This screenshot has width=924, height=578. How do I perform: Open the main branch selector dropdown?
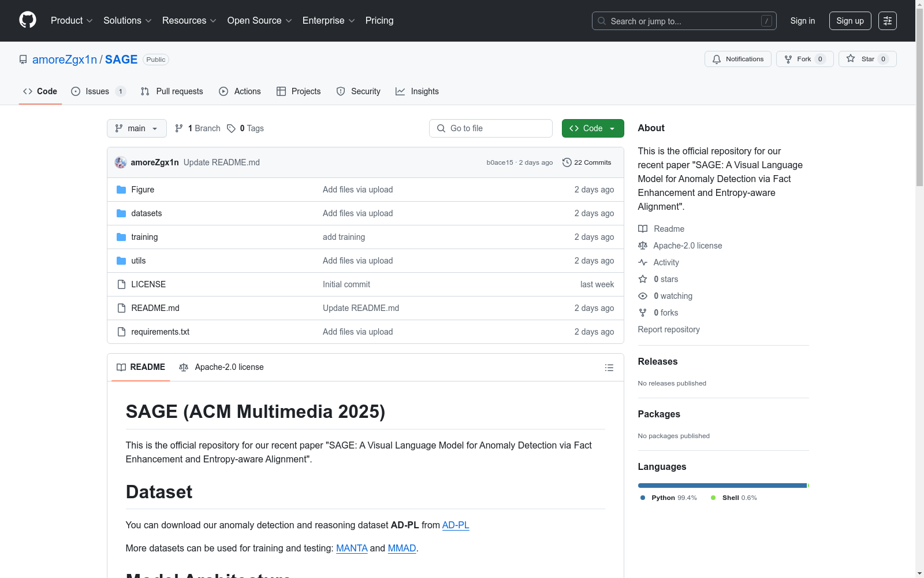137,128
